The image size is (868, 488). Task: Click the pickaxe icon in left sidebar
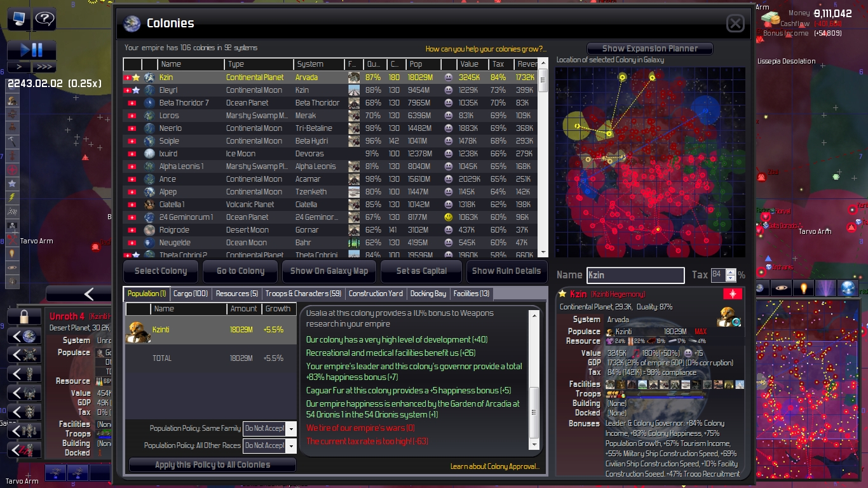click(11, 142)
